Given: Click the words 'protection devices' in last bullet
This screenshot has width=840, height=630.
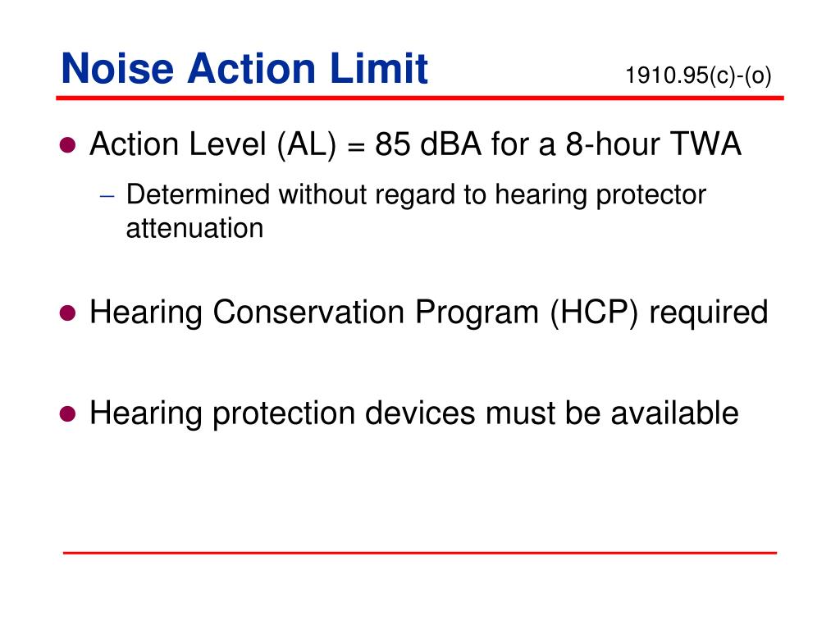Looking at the screenshot, I should pos(344,414).
